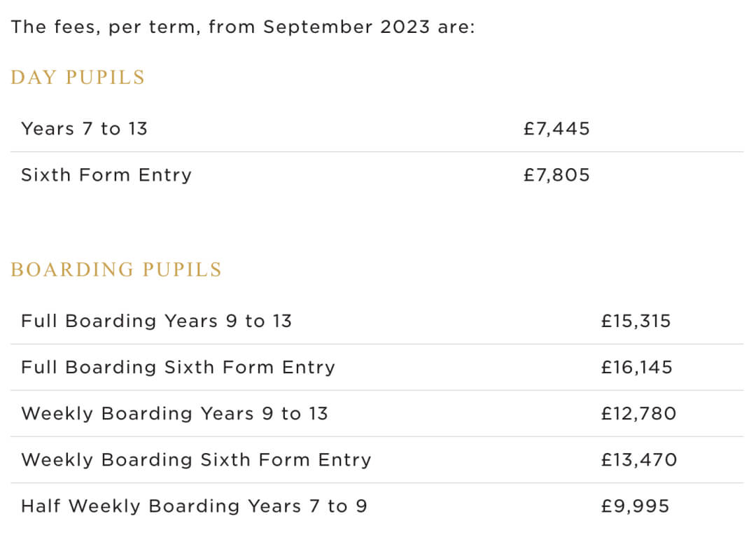Click the word 'PUPILS' in the boarding heading
Screen dimensions: 756x542
click(x=182, y=270)
